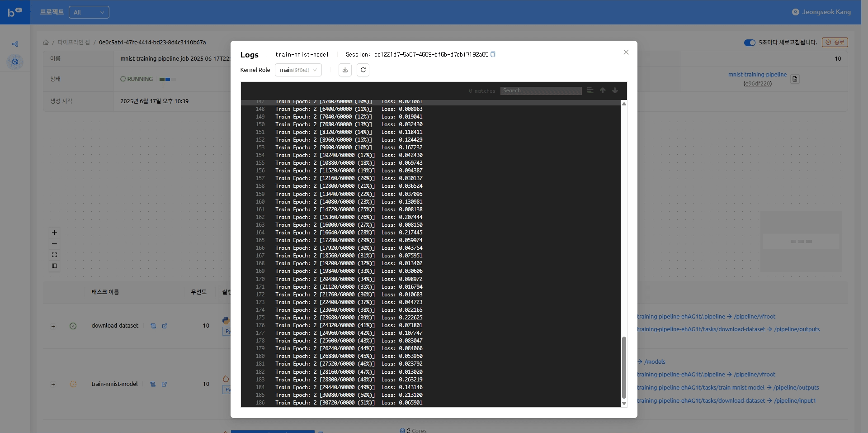The image size is (868, 433).
Task: Toggle the 5초마다 새로고침 auto-refresh switch
Action: point(750,43)
